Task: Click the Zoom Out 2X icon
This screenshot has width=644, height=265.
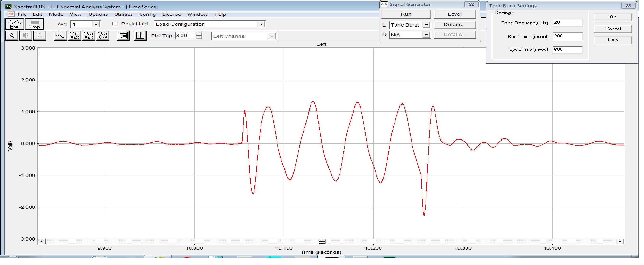Action: (x=89, y=36)
